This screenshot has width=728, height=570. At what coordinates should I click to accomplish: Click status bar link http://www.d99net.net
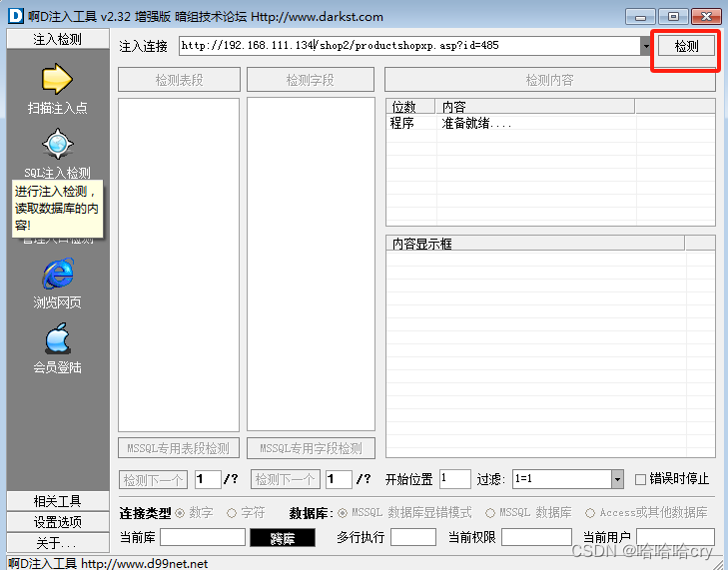coord(145,563)
